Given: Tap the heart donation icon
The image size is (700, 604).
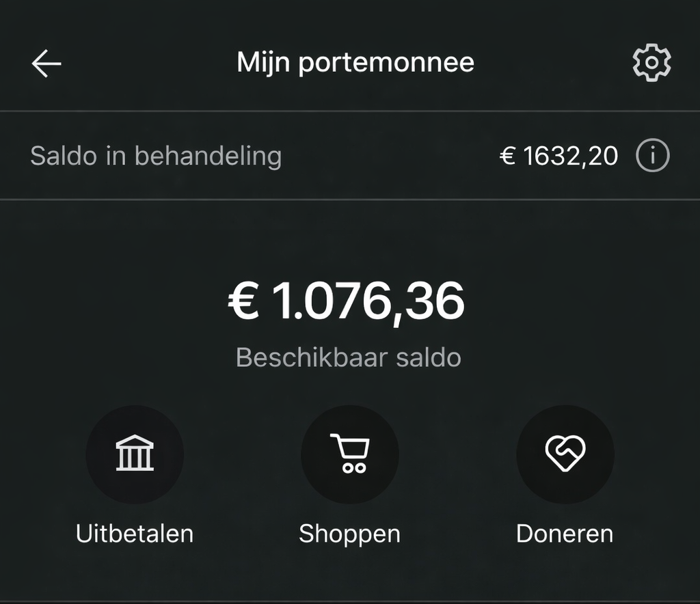Looking at the screenshot, I should point(565,454).
